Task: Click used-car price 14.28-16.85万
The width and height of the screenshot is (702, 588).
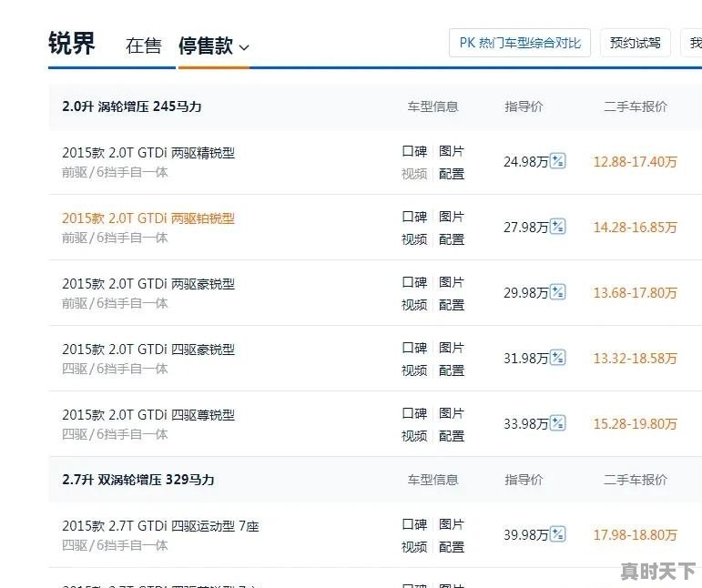Action: (x=635, y=228)
